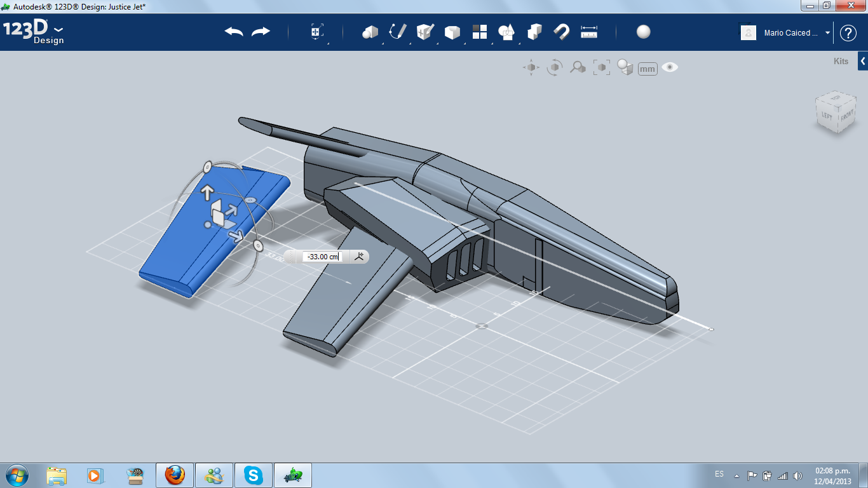Viewport: 868px width, 488px height.
Task: Activate the Orbit view tool
Action: [555, 67]
